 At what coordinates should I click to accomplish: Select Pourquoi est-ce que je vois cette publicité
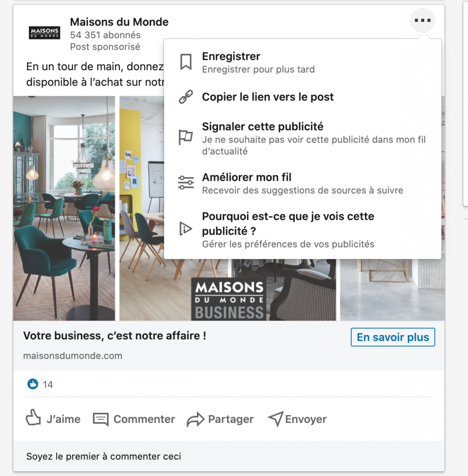[303, 230]
